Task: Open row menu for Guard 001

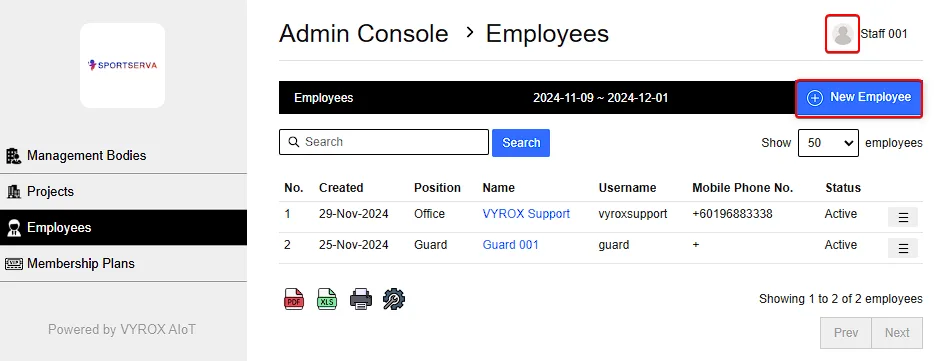Action: point(902,248)
